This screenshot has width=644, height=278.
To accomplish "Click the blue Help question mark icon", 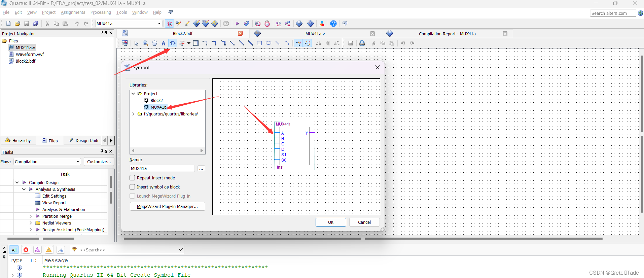I will 333,24.
